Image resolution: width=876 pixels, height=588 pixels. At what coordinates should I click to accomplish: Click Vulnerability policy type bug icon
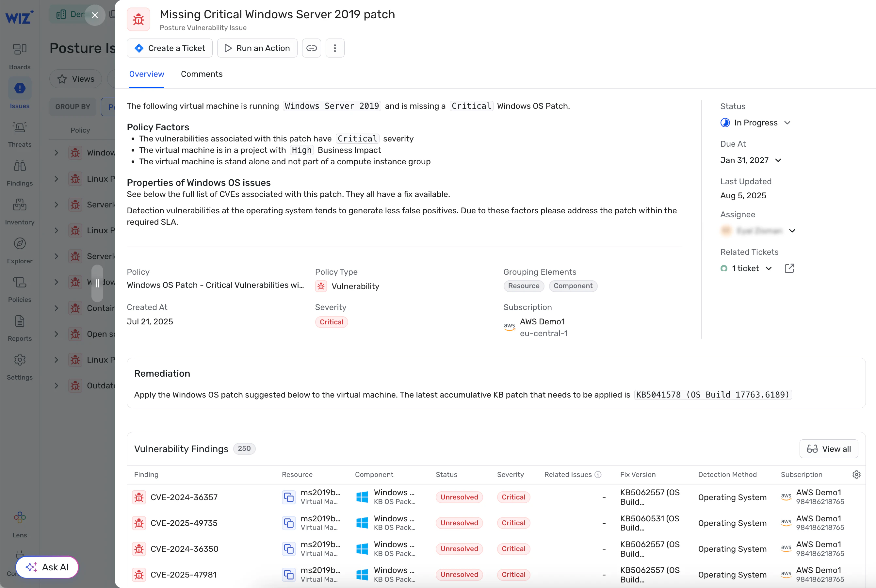click(321, 286)
